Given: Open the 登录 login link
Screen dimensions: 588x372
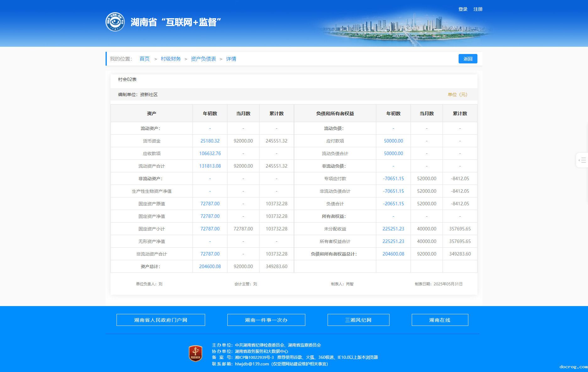Looking at the screenshot, I should coord(463,9).
